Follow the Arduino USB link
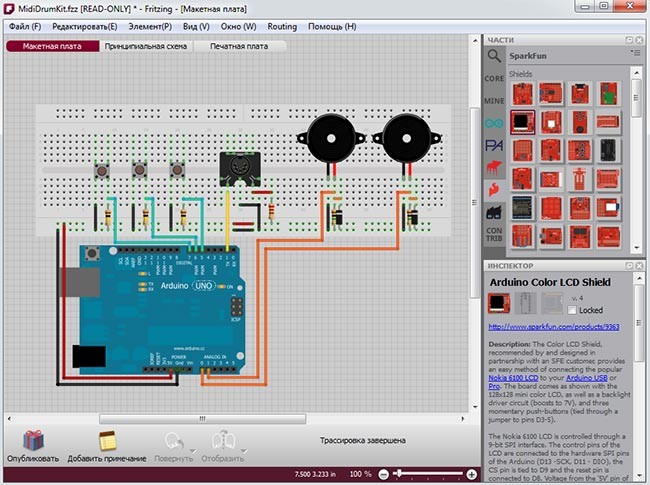The width and height of the screenshot is (650, 485). [x=587, y=378]
